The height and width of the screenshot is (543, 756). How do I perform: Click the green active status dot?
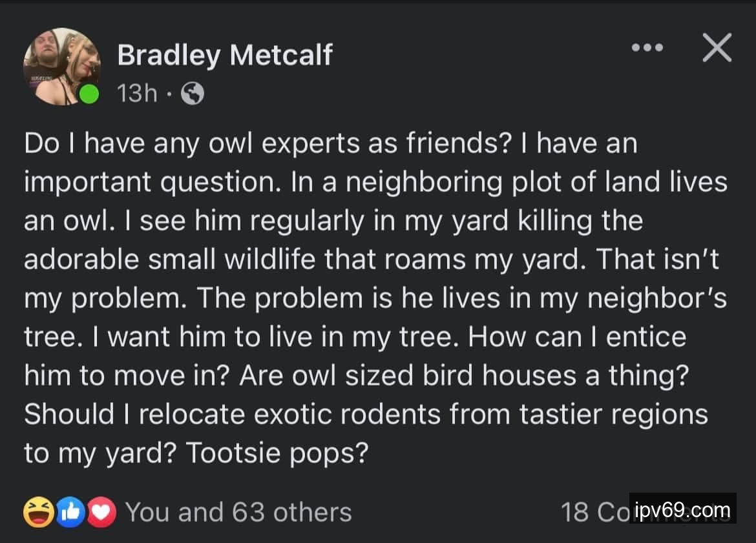tap(89, 94)
